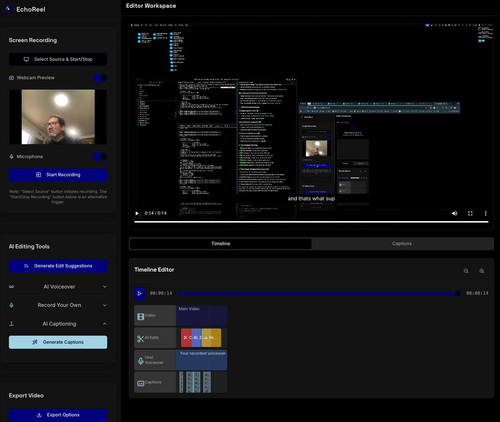Toggle the Microphone switch

pyautogui.click(x=100, y=156)
